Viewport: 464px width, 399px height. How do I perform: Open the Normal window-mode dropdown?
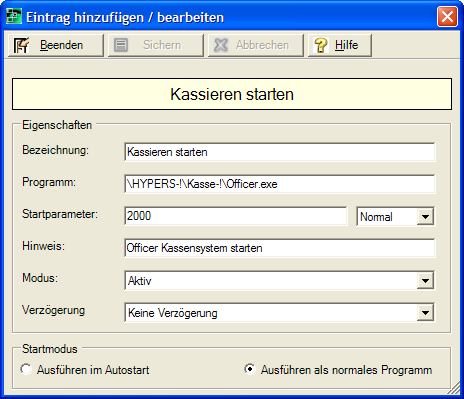(x=425, y=217)
